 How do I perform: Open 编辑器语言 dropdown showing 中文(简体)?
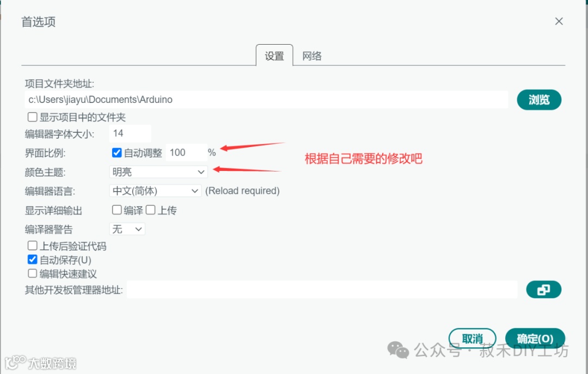(x=155, y=191)
